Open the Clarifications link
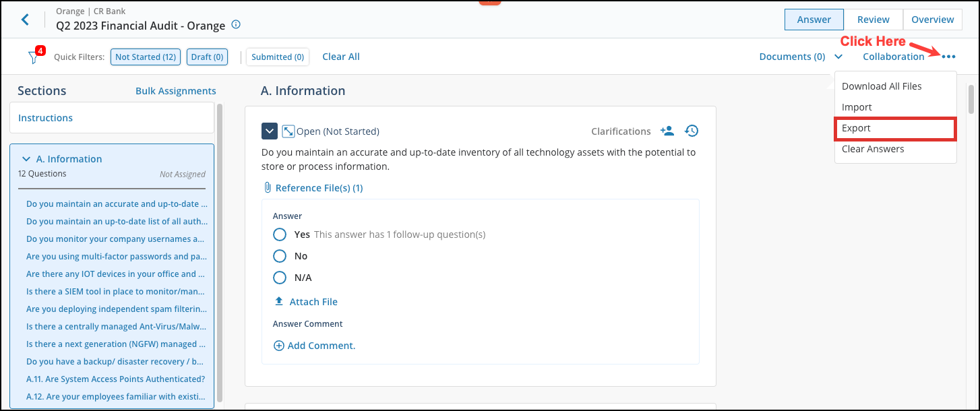 pyautogui.click(x=621, y=131)
